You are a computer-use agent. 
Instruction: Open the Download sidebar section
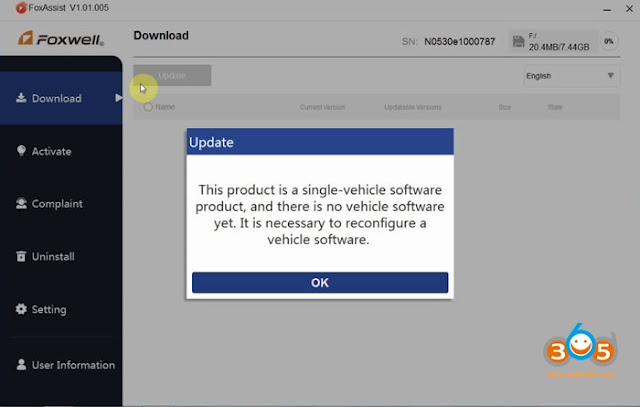coord(61,98)
